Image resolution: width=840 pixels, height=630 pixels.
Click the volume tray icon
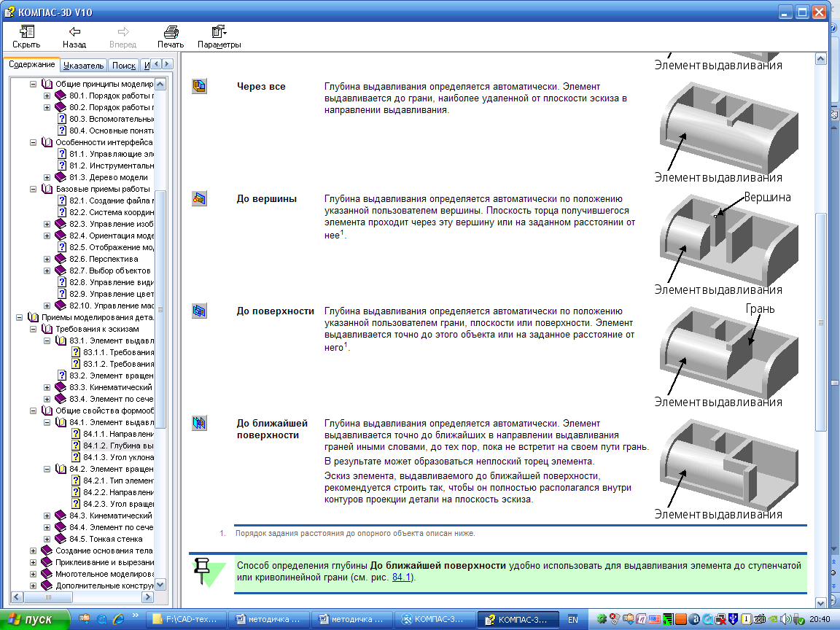coord(786,619)
